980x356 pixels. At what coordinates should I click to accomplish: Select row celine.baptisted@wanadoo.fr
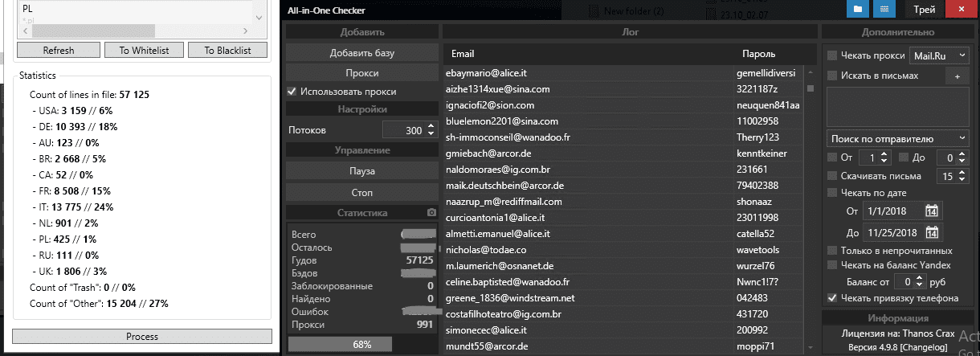tap(623, 282)
